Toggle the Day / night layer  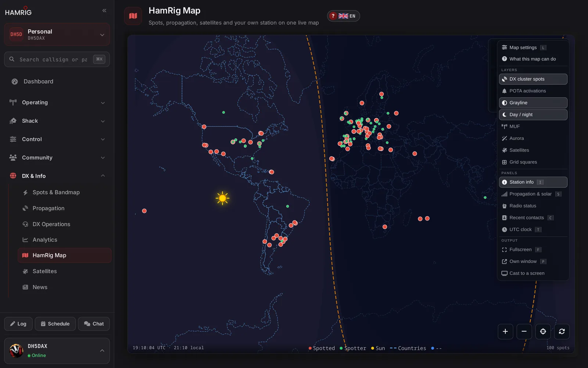tap(533, 114)
